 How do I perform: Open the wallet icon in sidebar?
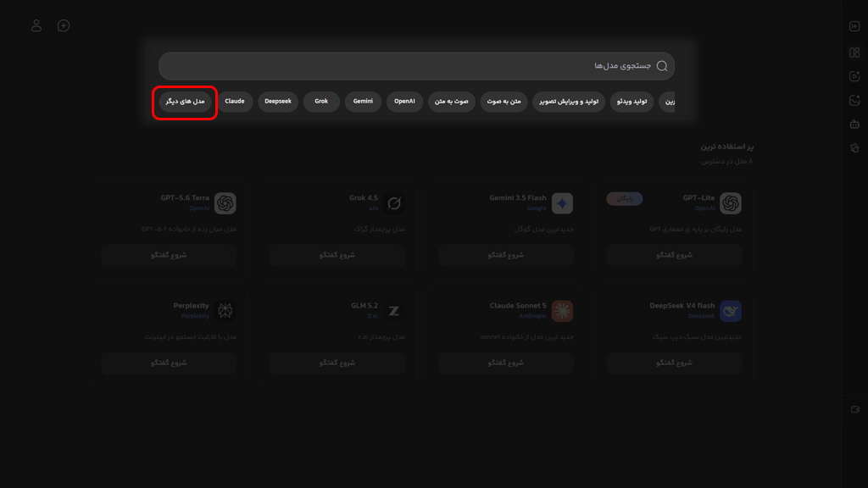click(x=854, y=409)
